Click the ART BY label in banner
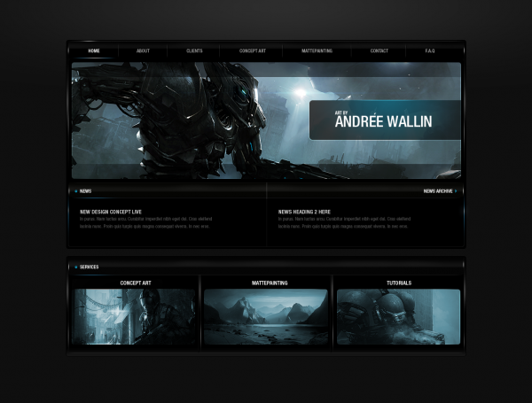Image resolution: width=532 pixels, height=403 pixels. point(341,112)
